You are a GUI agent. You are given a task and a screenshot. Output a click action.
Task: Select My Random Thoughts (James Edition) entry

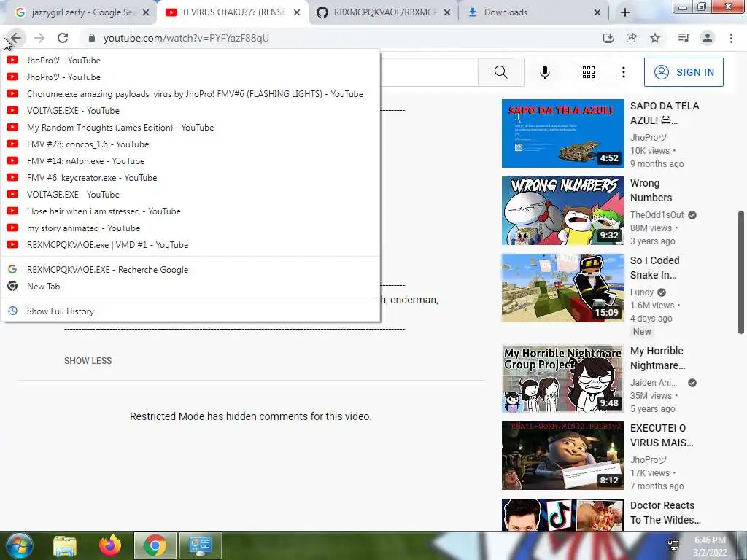[x=190, y=128]
